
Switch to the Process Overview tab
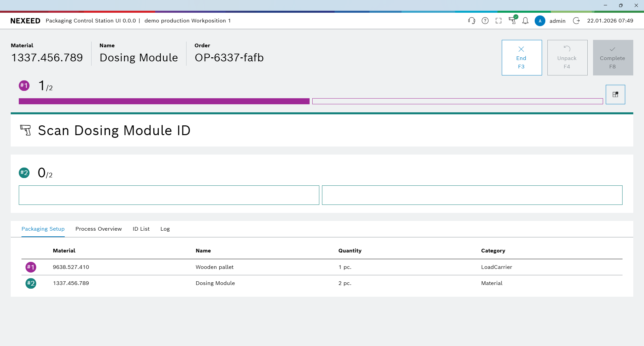pos(98,229)
